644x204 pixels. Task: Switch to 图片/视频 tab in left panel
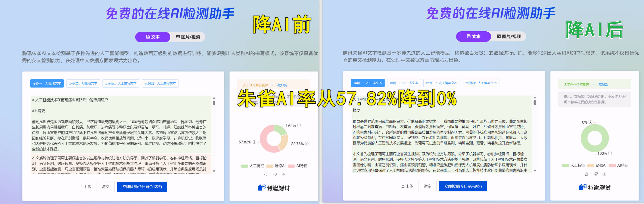188,37
